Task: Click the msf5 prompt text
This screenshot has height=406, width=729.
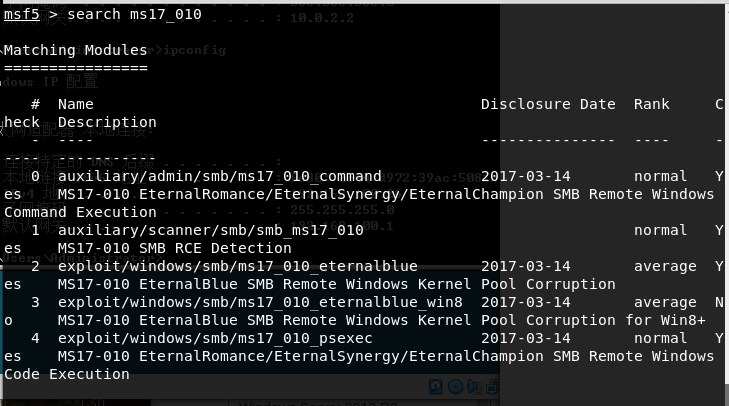Action: coord(21,14)
